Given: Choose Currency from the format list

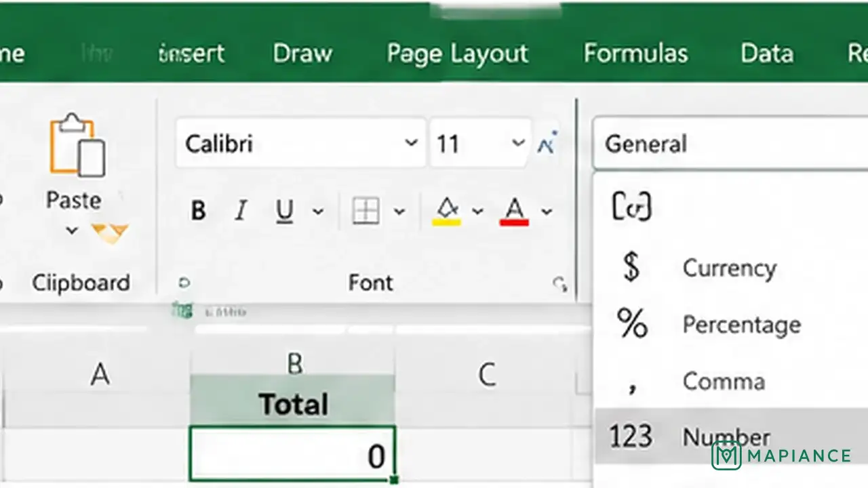Looking at the screenshot, I should [x=730, y=268].
